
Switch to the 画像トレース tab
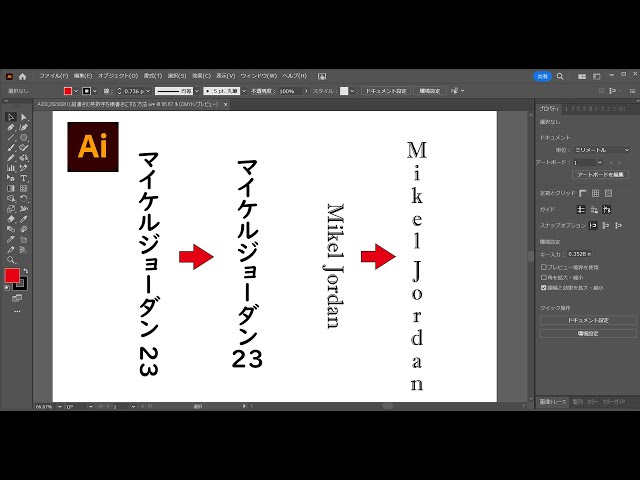tap(552, 401)
